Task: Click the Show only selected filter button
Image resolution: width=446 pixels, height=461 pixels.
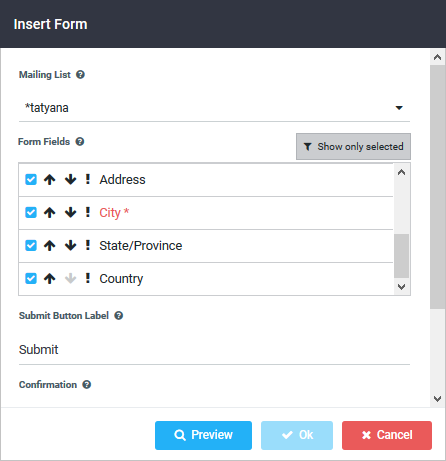Action: click(353, 147)
